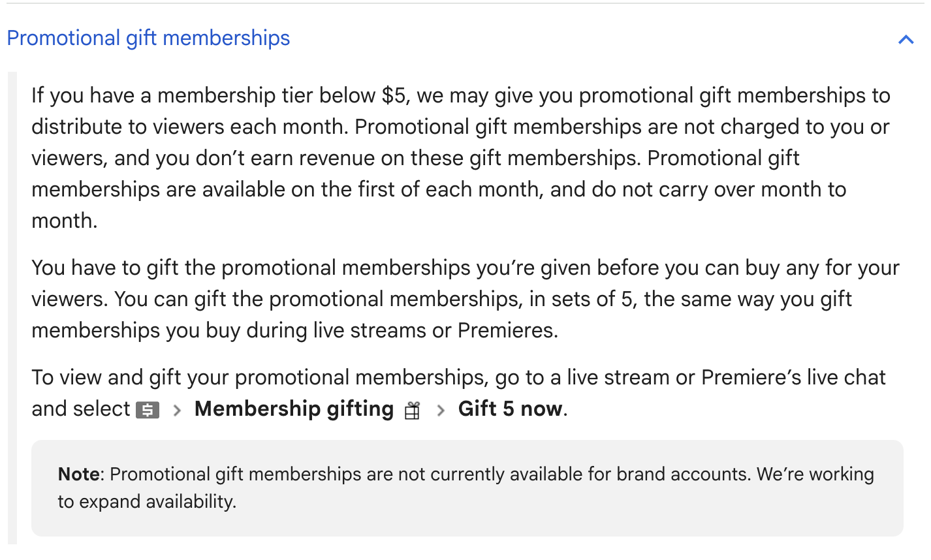
Task: Click the word "Premieres." ending second paragraph
Action: [x=507, y=330]
